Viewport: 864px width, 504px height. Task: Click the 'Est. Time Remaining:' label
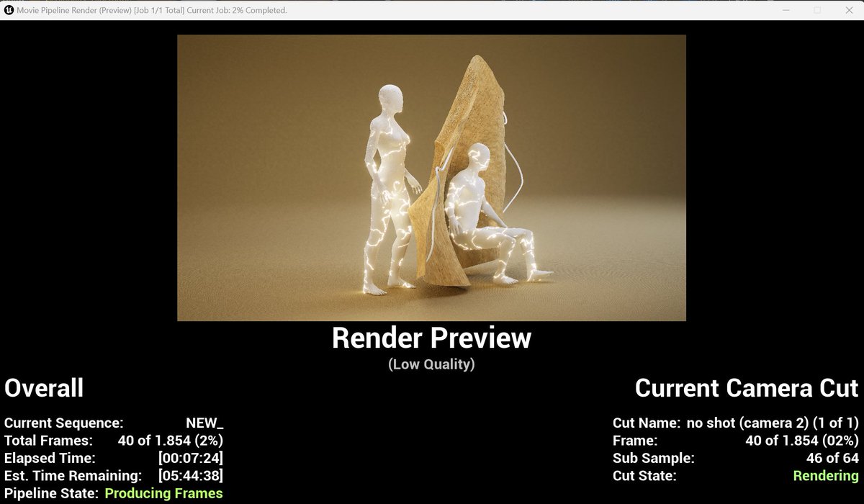click(74, 476)
